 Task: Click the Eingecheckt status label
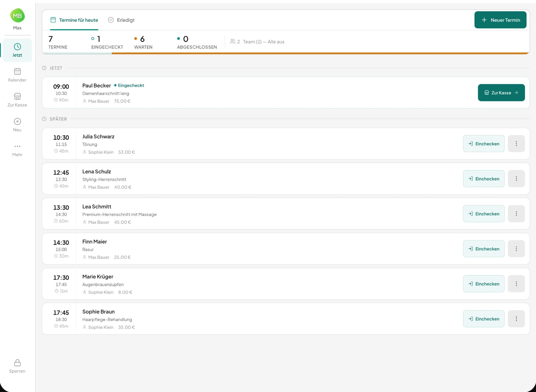pyautogui.click(x=129, y=86)
